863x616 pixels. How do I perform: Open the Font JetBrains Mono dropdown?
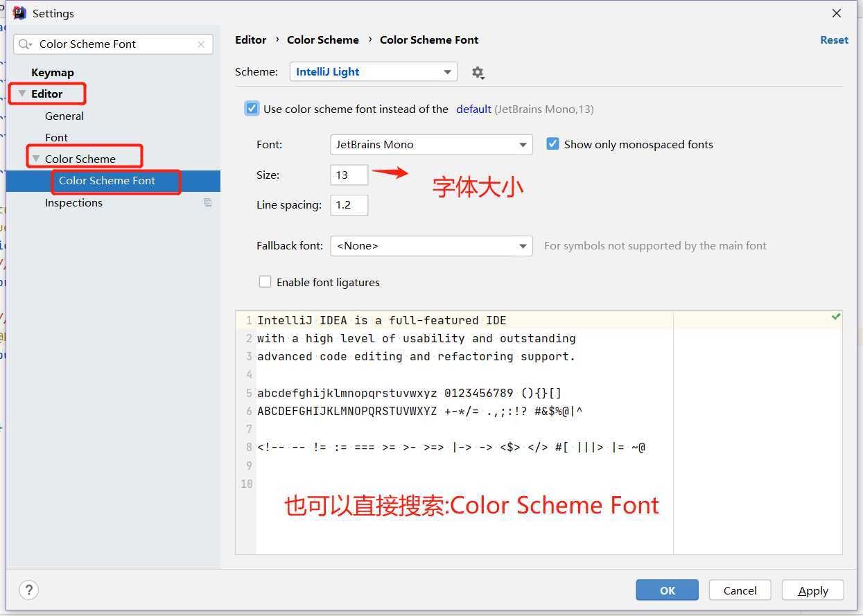pyautogui.click(x=431, y=145)
